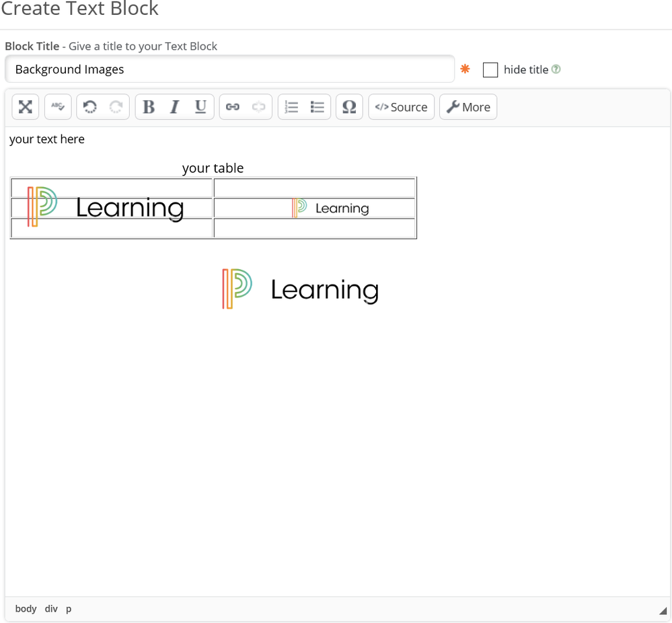Apply Italic formatting

(x=174, y=107)
